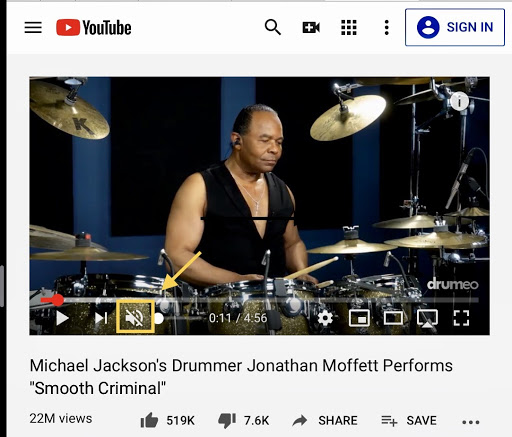Open the hamburger guide menu
Viewport: 512px width, 437px height.
pos(33,27)
